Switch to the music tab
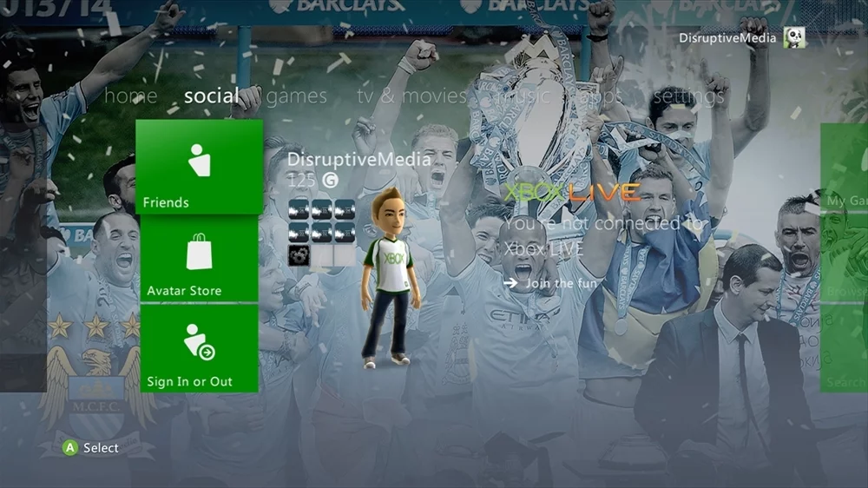 point(523,96)
